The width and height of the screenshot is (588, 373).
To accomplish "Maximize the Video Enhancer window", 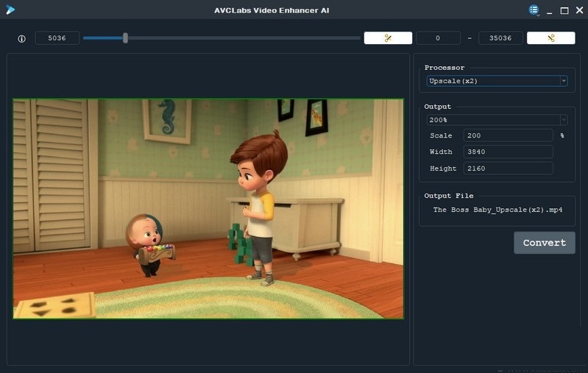I will 564,10.
